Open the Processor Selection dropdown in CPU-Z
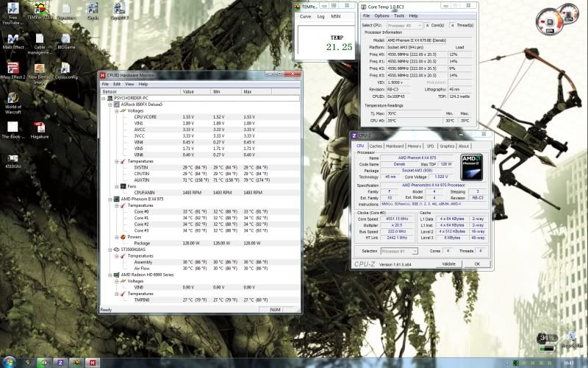588x368 pixels. click(399, 251)
